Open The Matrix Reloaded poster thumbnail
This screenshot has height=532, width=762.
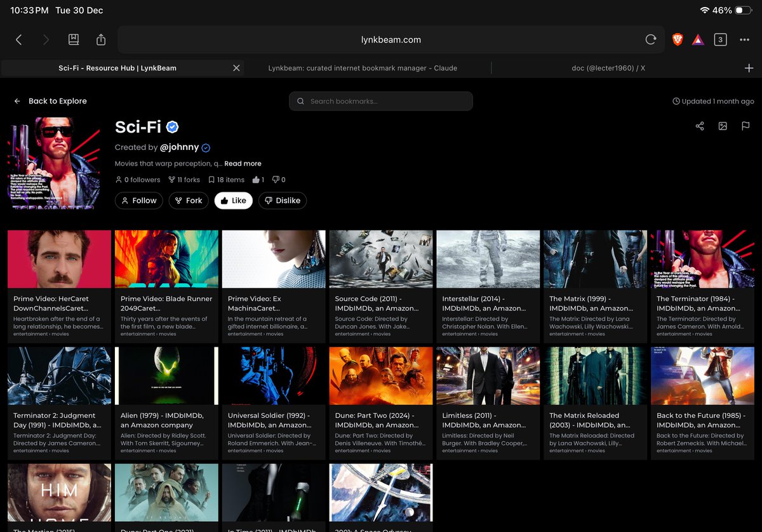click(596, 376)
